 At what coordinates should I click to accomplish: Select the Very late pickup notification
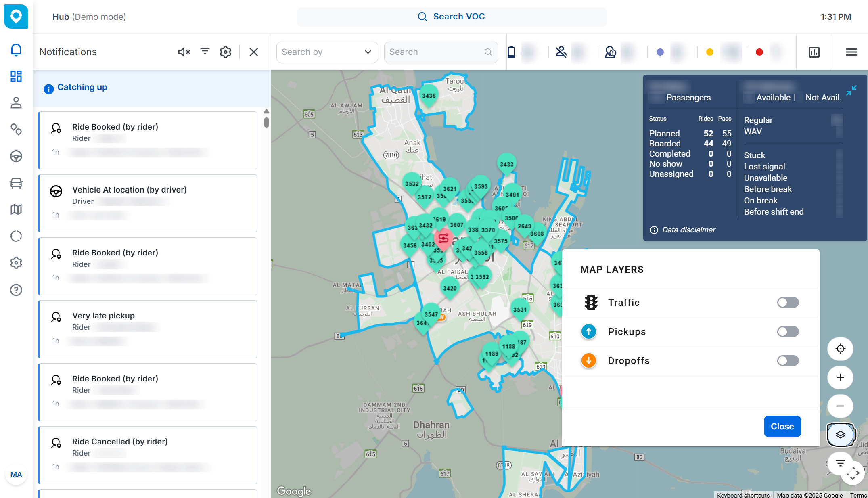[147, 329]
